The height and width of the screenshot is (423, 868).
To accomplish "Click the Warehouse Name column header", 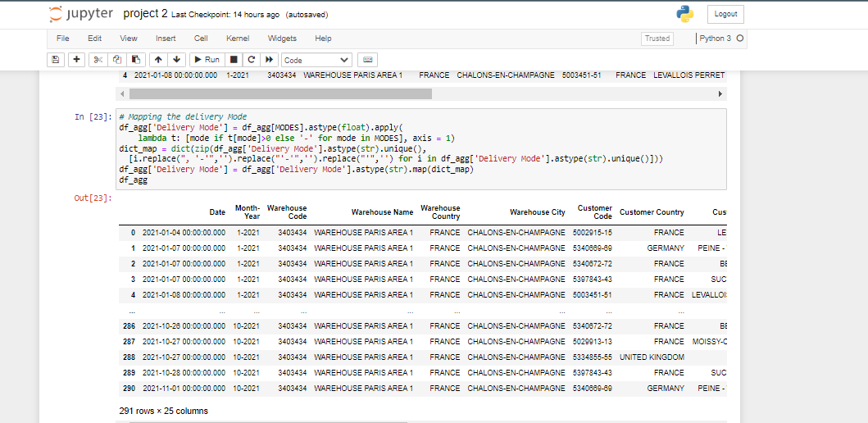I will point(382,212).
